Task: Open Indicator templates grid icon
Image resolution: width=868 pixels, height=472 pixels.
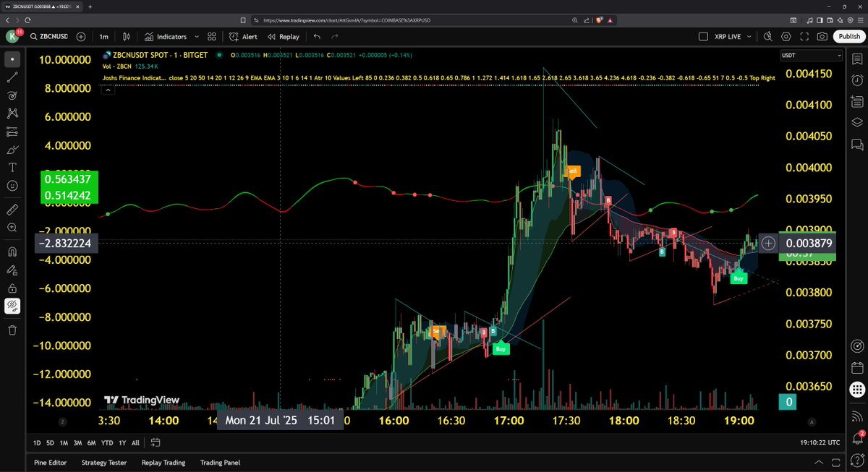Action: click(212, 36)
